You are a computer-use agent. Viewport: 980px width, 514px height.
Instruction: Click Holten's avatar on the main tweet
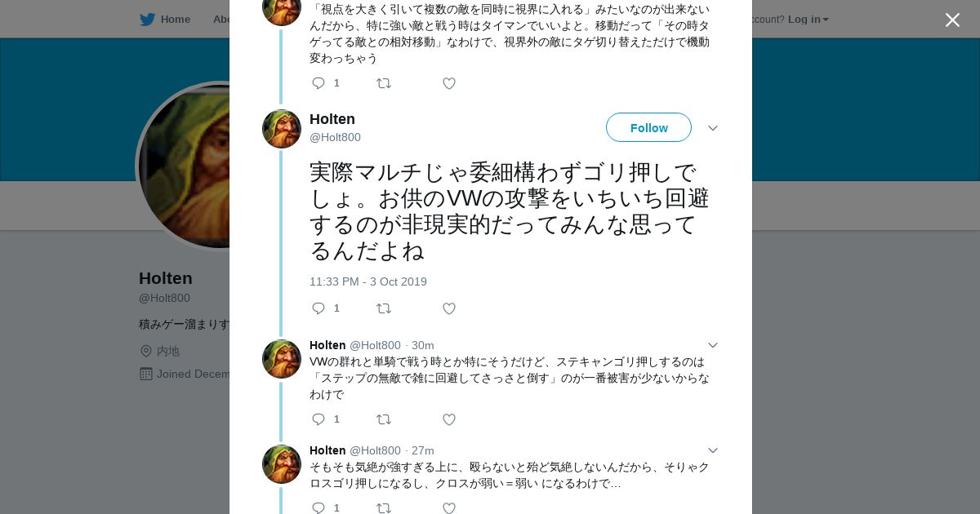pos(282,129)
